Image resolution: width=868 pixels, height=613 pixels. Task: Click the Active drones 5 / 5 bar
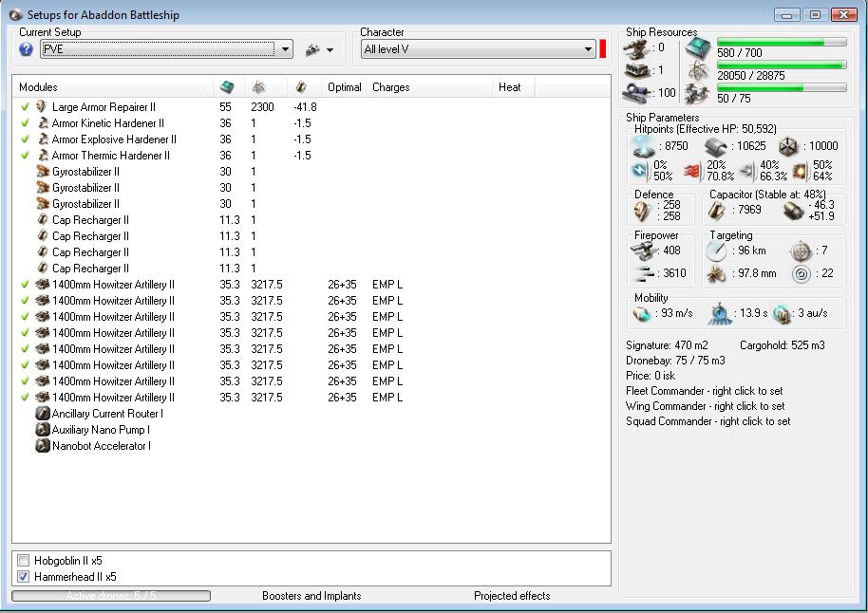111,596
